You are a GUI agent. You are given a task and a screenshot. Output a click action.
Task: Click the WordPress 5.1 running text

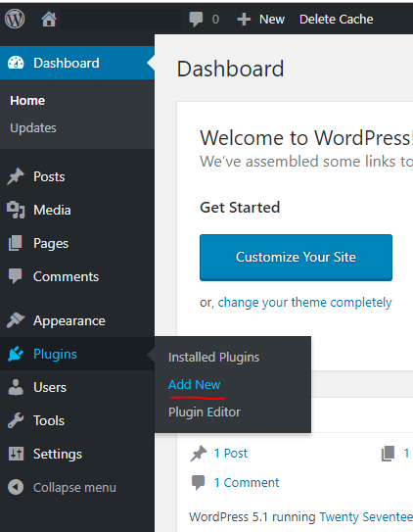252,517
